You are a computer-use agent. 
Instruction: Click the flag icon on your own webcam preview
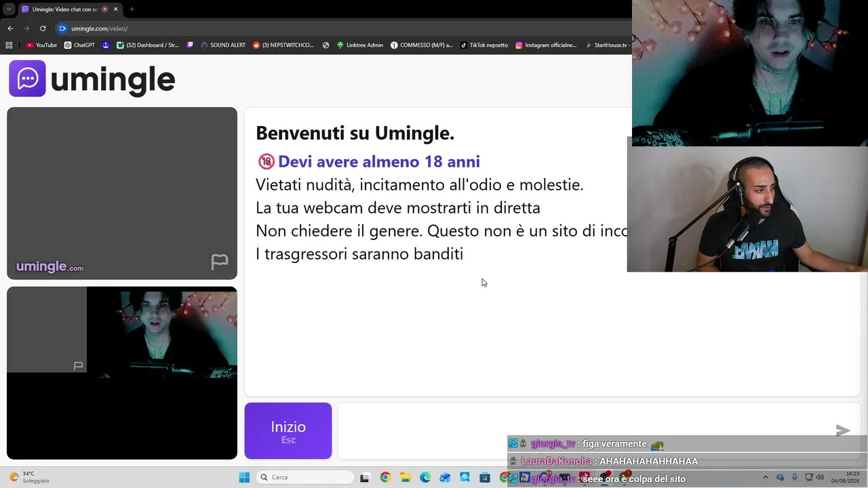coord(78,366)
